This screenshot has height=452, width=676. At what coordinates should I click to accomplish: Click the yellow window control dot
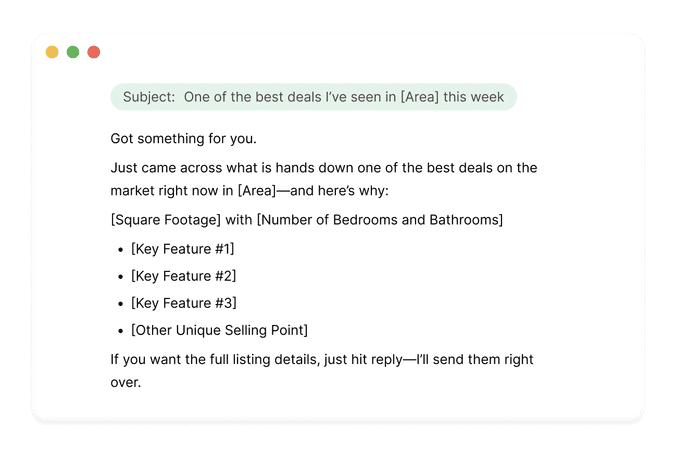pos(52,52)
